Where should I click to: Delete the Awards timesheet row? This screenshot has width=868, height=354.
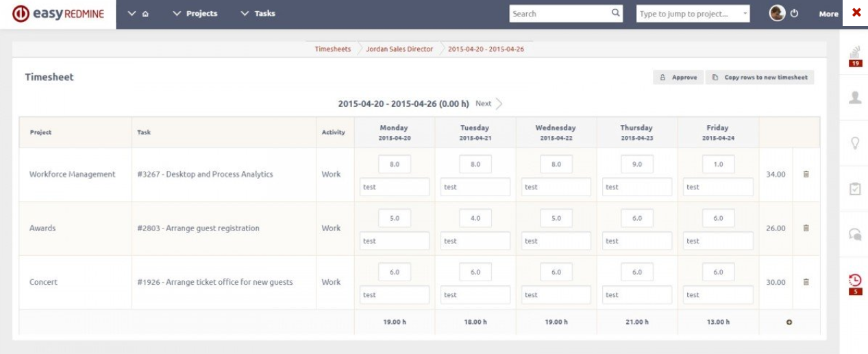[x=806, y=228]
